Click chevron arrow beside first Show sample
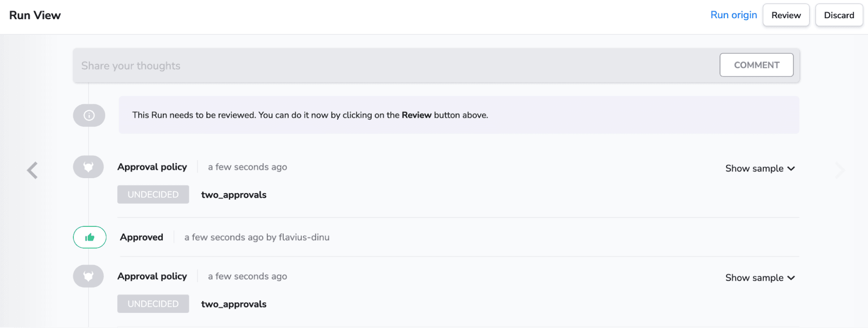The image size is (868, 328). [791, 169]
